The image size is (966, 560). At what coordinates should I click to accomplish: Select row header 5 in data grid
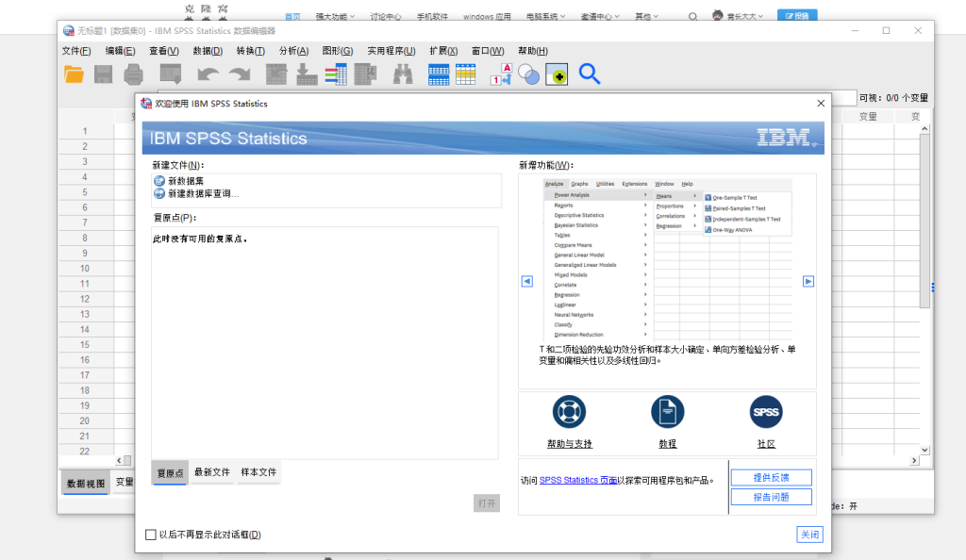(85, 192)
